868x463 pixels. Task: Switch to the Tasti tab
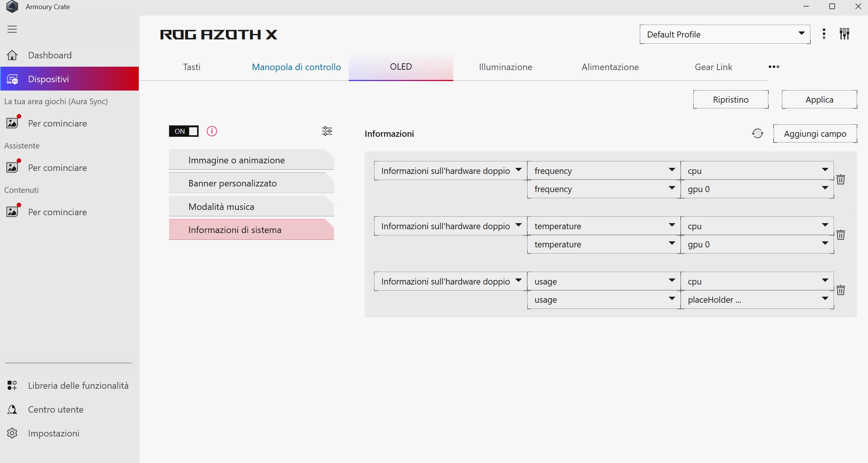tap(192, 67)
